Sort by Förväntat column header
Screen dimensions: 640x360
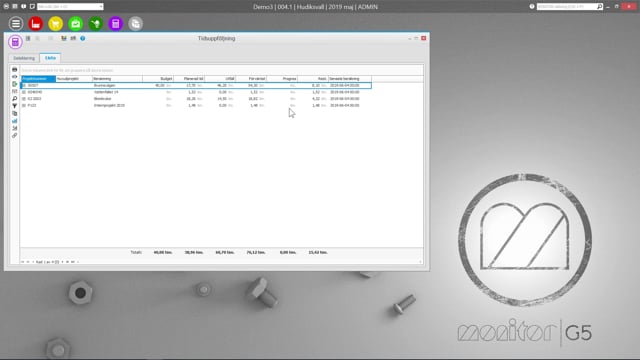[251, 79]
